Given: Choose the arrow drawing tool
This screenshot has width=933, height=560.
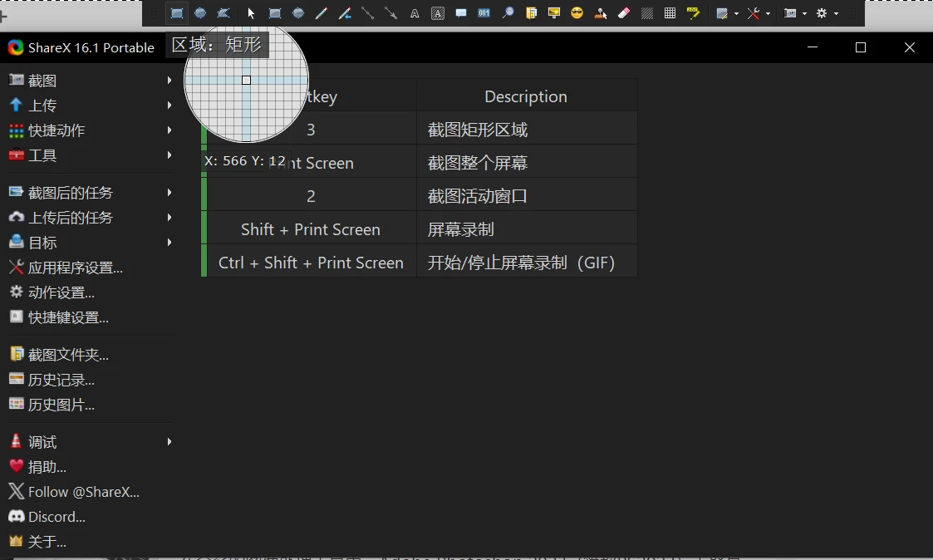Looking at the screenshot, I should coord(391,13).
